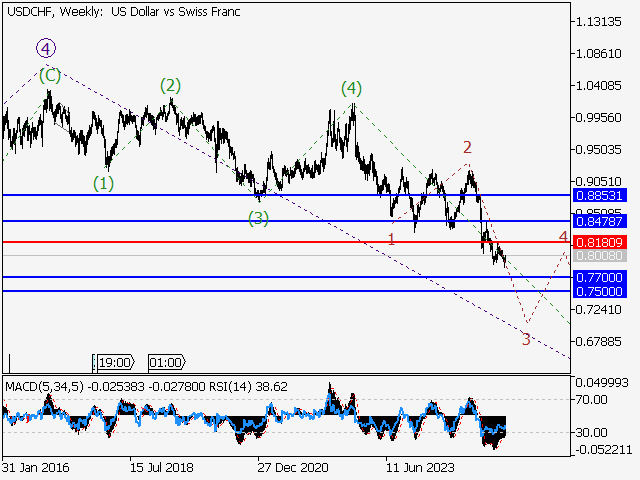Click the 0.75000 support level tag
This screenshot has height=480, width=640.
pyautogui.click(x=599, y=291)
